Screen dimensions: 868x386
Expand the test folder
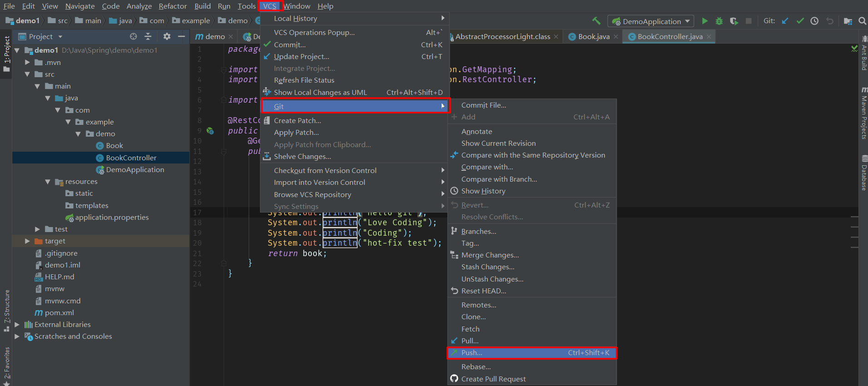click(x=37, y=229)
